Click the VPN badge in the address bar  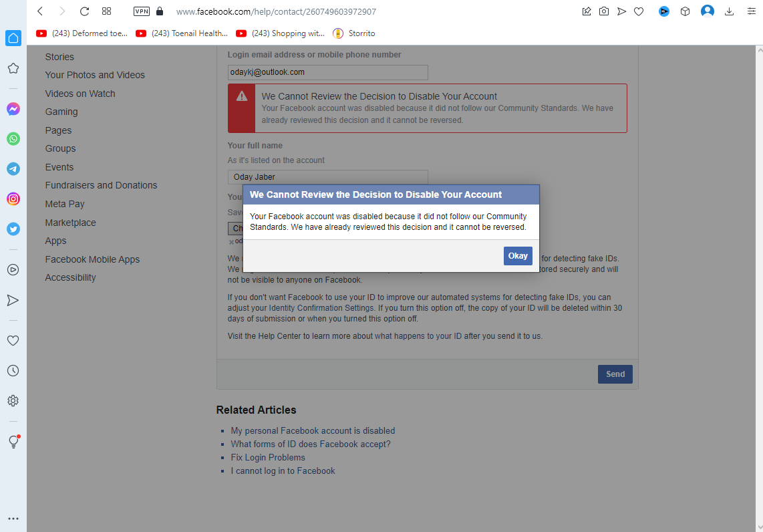pos(141,11)
